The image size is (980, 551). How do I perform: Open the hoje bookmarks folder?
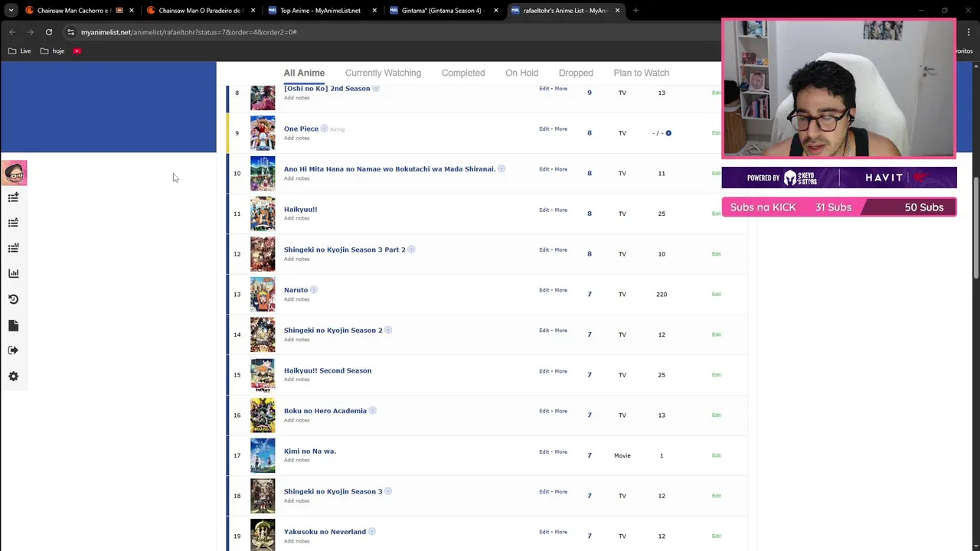click(53, 51)
